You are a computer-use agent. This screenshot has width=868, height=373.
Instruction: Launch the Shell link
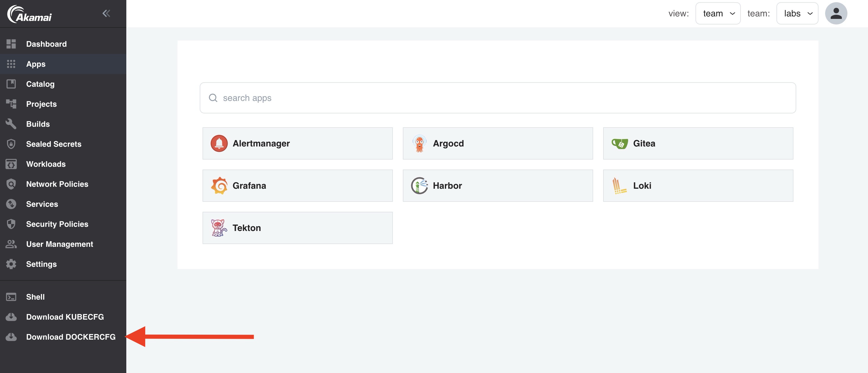(63, 297)
